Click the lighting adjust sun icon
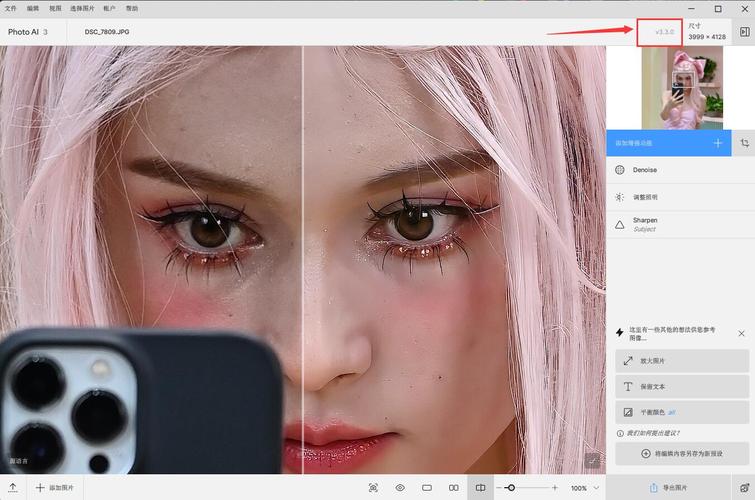The height and width of the screenshot is (500, 755). 620,197
